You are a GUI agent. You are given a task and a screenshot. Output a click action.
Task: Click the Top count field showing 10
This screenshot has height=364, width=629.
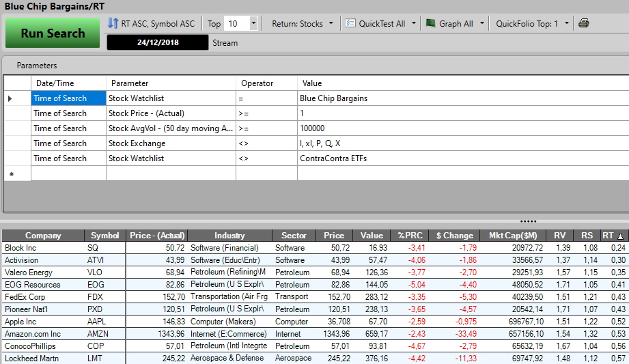click(237, 23)
